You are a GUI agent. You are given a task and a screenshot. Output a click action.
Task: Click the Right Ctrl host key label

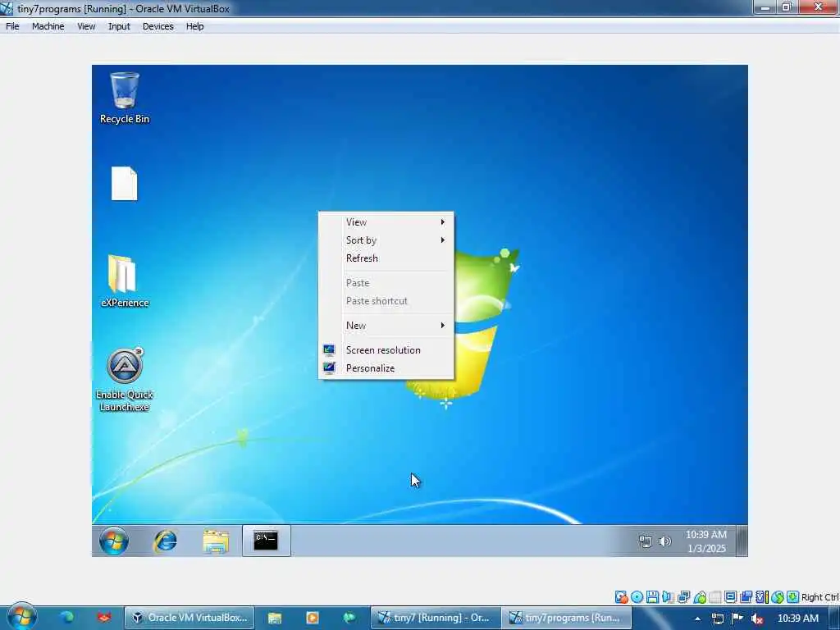tap(820, 597)
